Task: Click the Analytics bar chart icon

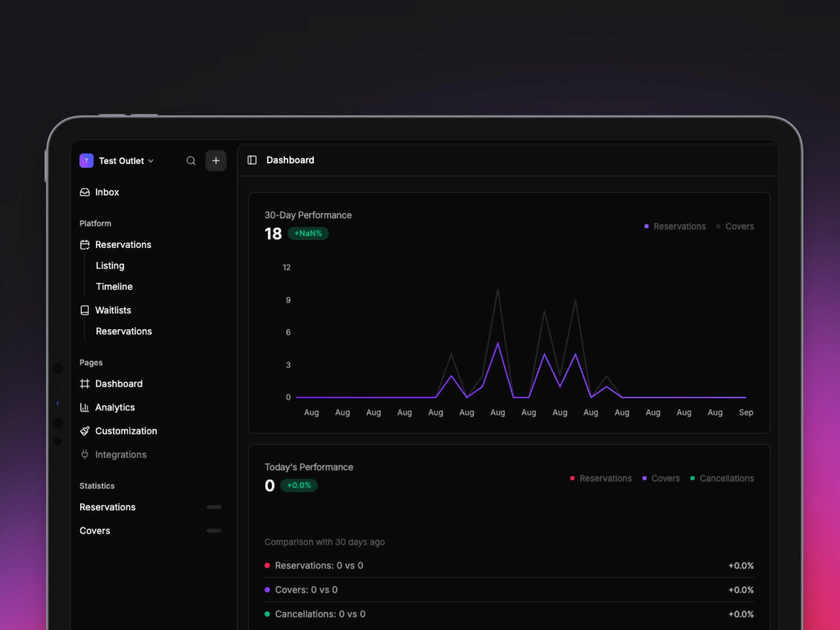Action: 85,407
